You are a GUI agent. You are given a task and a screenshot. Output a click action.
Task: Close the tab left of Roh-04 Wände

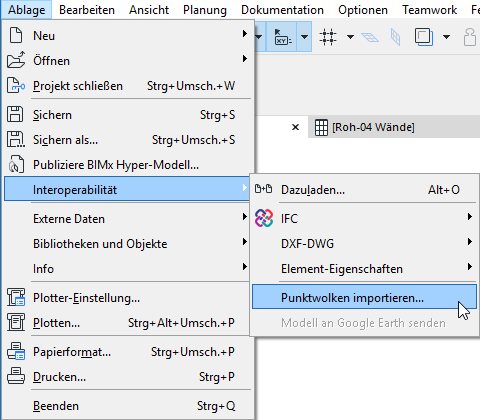295,127
